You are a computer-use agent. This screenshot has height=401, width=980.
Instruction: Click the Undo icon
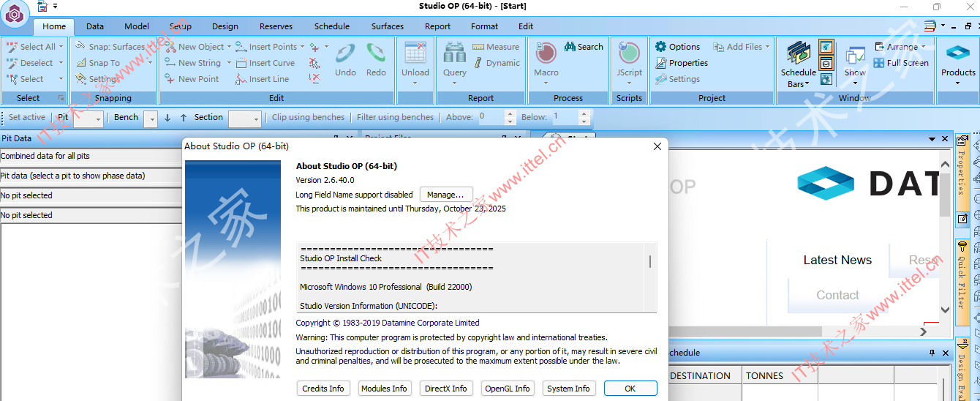click(345, 53)
